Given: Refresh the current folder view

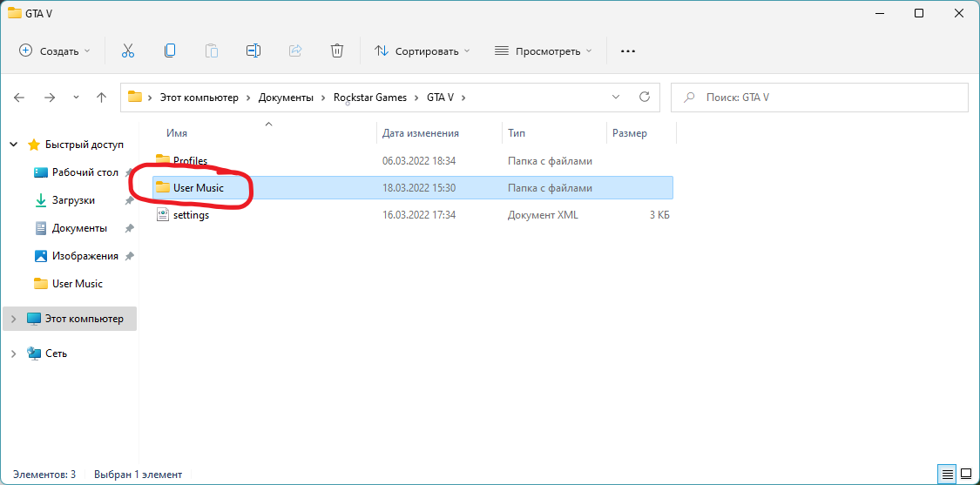Looking at the screenshot, I should (645, 97).
